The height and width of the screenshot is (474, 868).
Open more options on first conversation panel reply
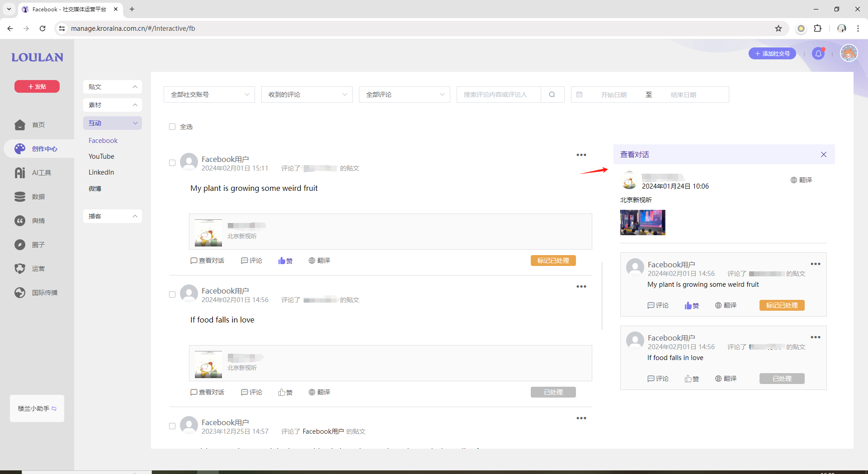(816, 264)
